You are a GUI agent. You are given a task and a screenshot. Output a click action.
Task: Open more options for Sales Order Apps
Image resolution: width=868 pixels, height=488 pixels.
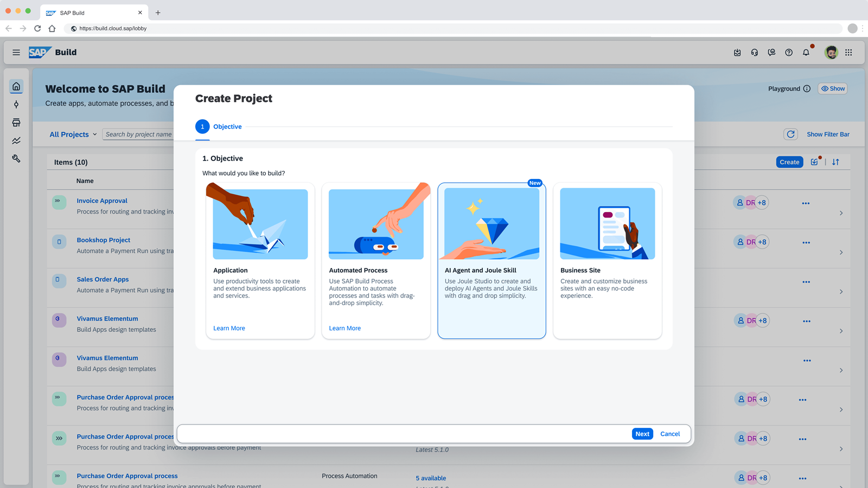(x=806, y=282)
